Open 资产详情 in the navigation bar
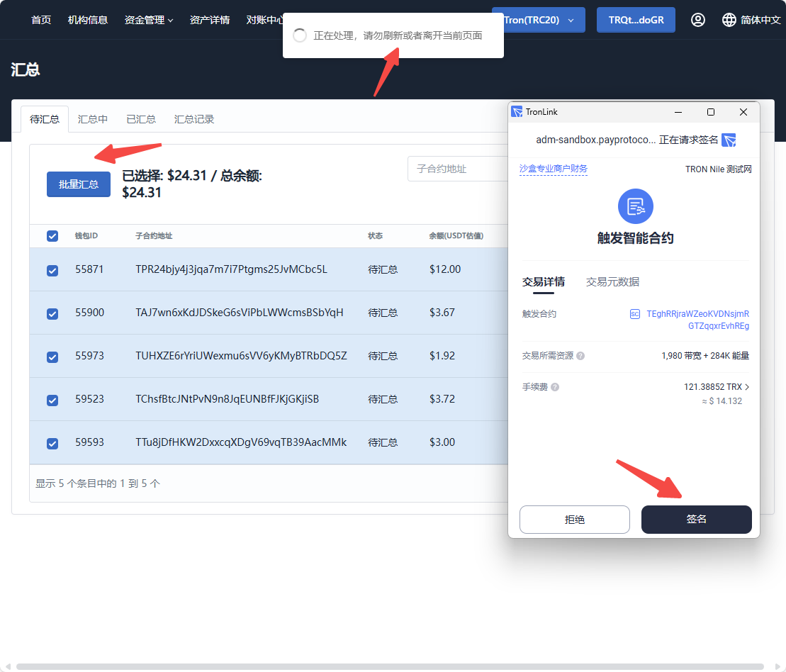 point(210,20)
